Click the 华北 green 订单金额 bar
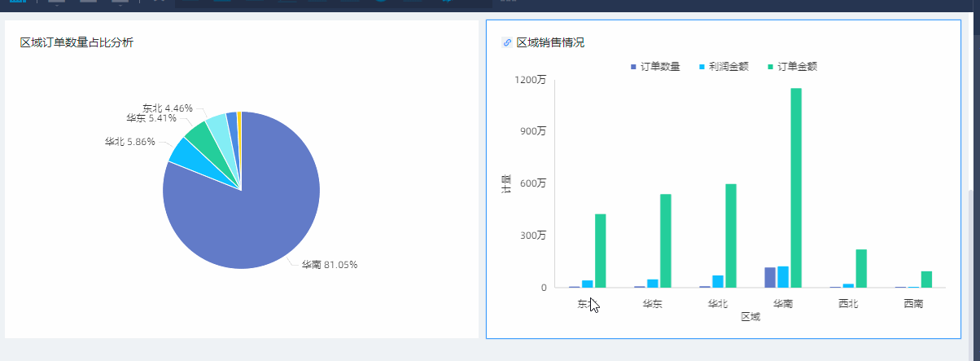This screenshot has width=980, height=361. click(x=731, y=236)
